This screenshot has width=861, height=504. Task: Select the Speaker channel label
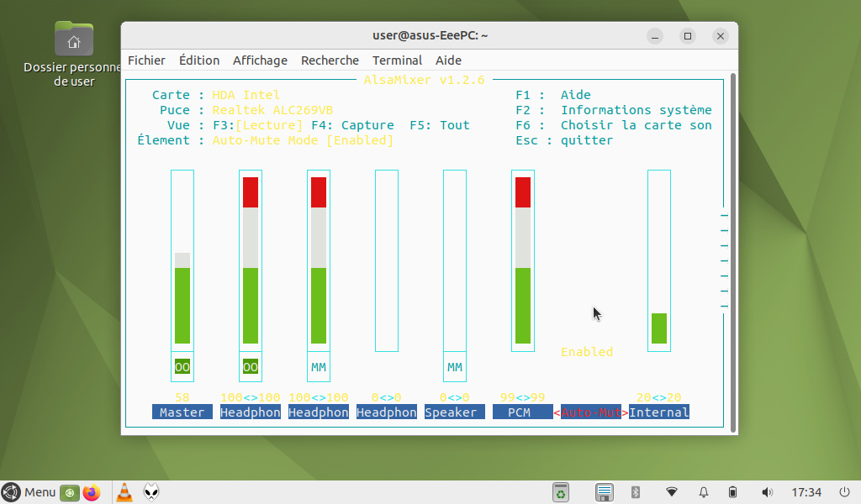(x=455, y=412)
